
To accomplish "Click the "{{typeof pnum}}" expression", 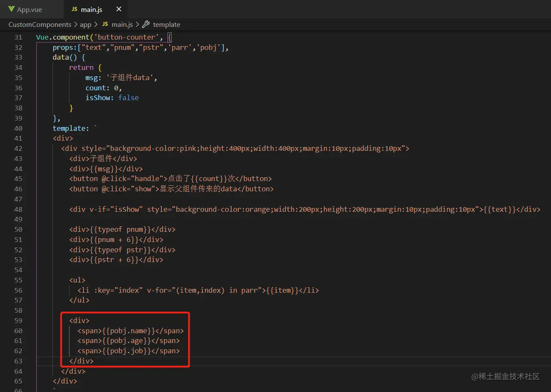I will [121, 229].
